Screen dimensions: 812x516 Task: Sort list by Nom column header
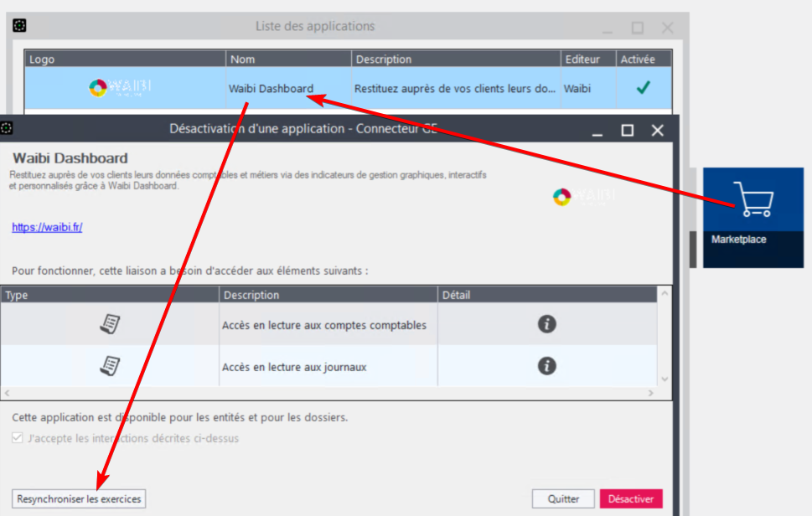click(x=288, y=59)
